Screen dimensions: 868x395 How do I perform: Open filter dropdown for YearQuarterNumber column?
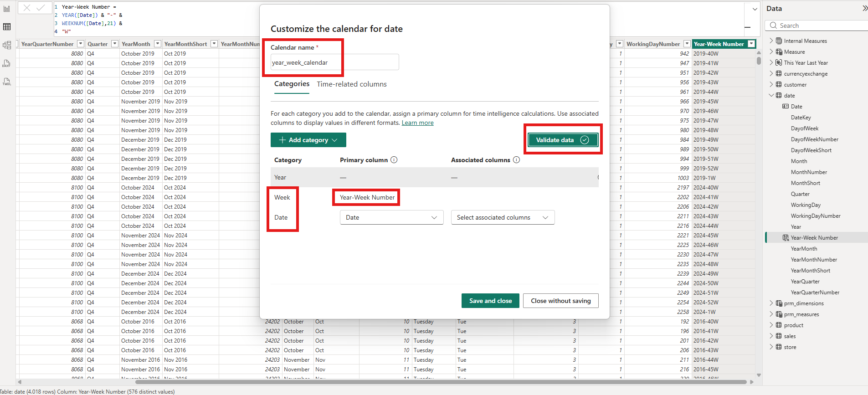[x=81, y=44]
